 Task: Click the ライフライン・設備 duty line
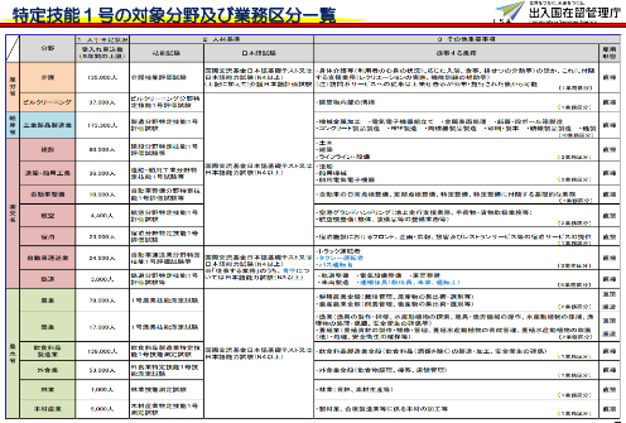(x=343, y=156)
